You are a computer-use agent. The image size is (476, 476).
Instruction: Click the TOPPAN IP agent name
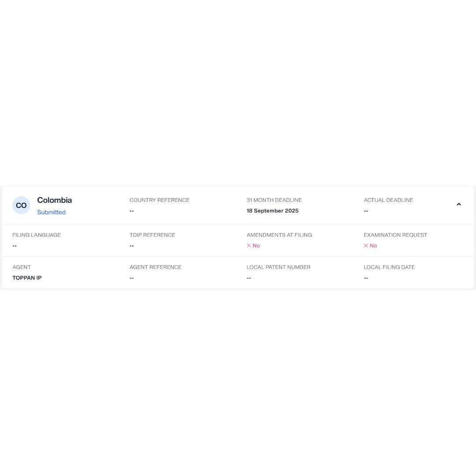click(27, 278)
